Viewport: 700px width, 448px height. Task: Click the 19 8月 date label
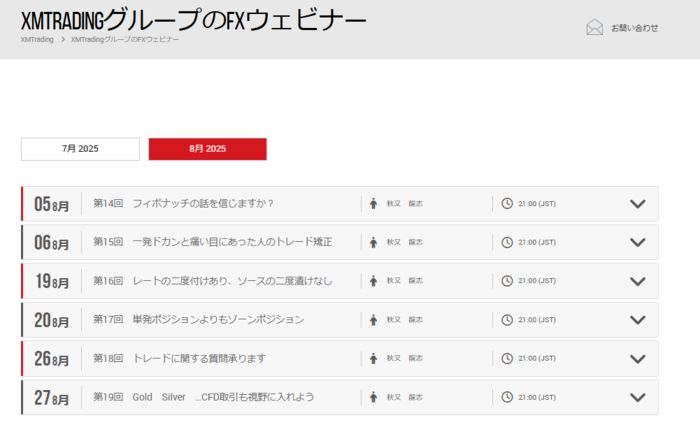[52, 282]
